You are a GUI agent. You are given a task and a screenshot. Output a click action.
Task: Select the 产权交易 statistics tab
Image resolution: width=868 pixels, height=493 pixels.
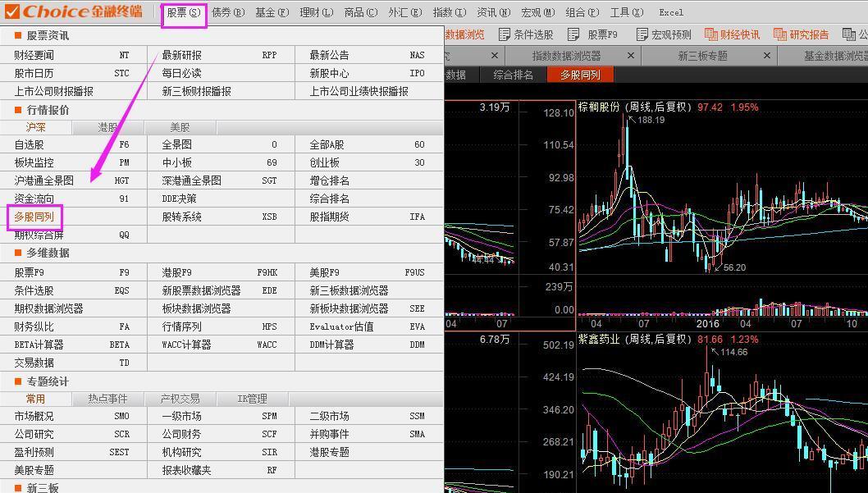click(x=180, y=399)
